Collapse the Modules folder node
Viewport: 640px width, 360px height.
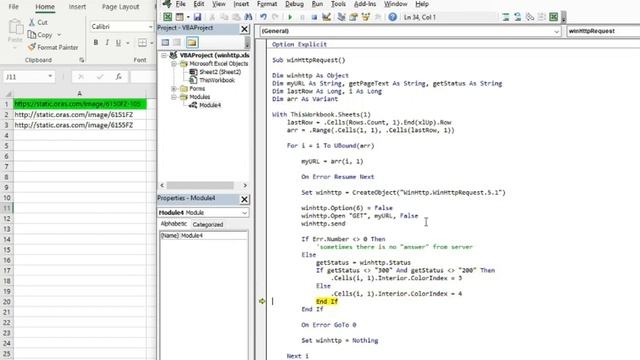[x=174, y=97]
